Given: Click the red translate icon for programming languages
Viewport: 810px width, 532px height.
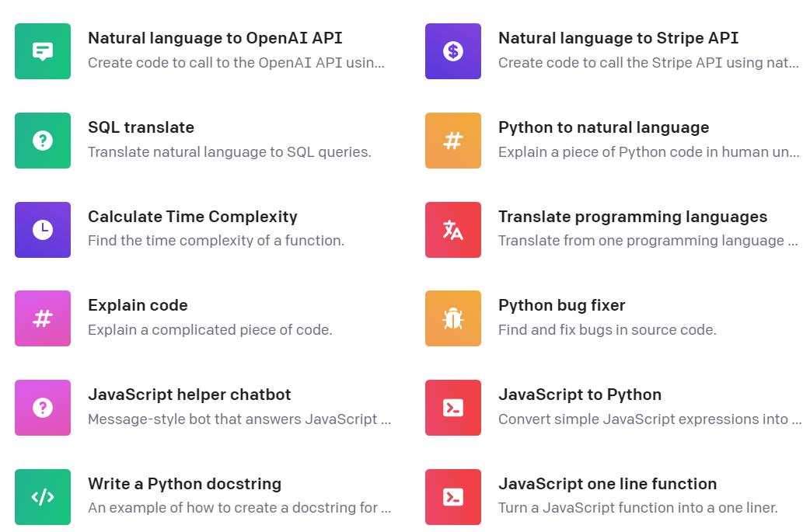Looking at the screenshot, I should click(x=453, y=230).
